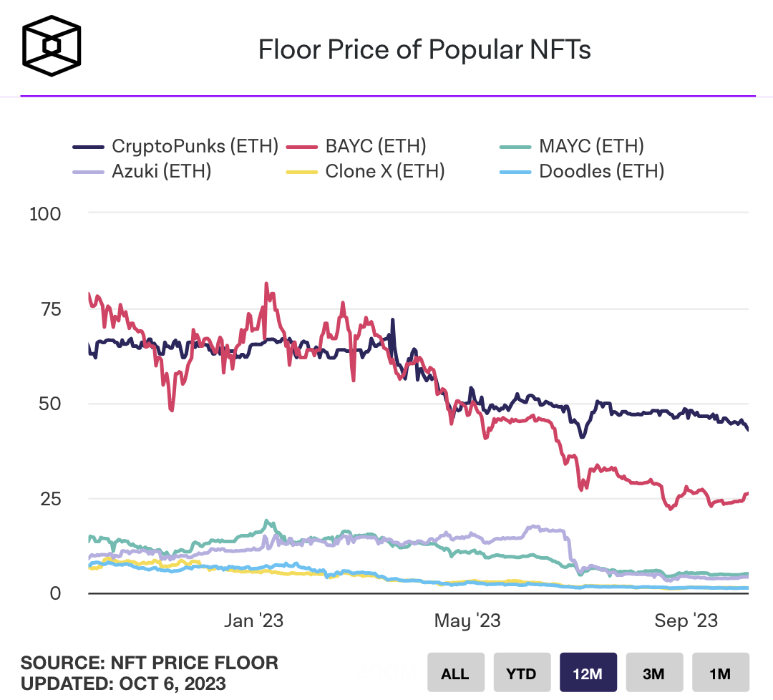Select the ALL time range
This screenshot has width=773, height=700.
point(455,674)
